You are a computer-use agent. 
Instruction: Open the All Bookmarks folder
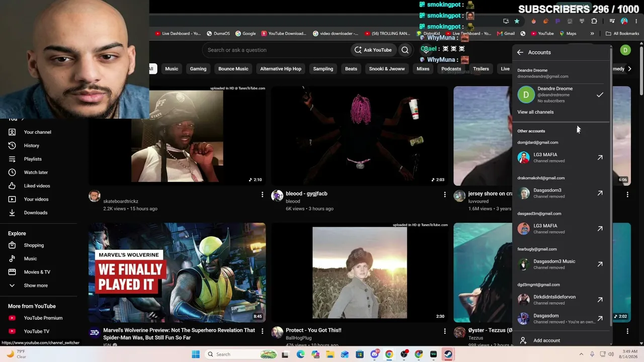pos(622,34)
